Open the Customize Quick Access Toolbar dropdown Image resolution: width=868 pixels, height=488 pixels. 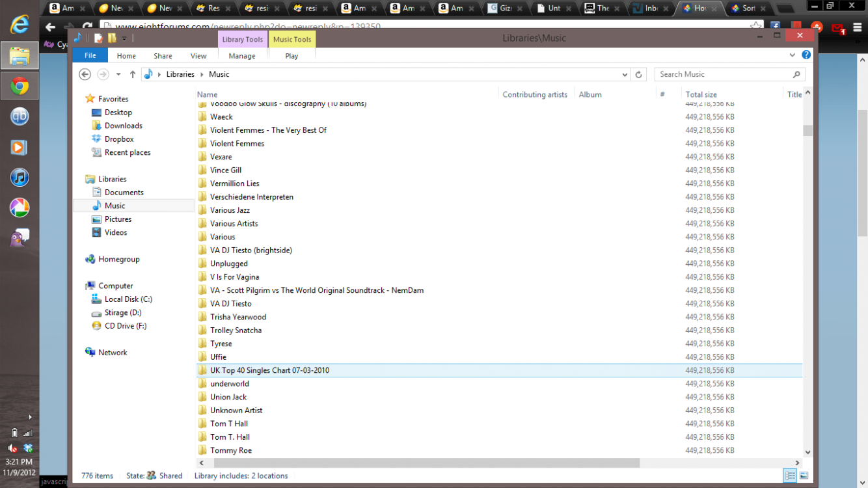click(123, 37)
